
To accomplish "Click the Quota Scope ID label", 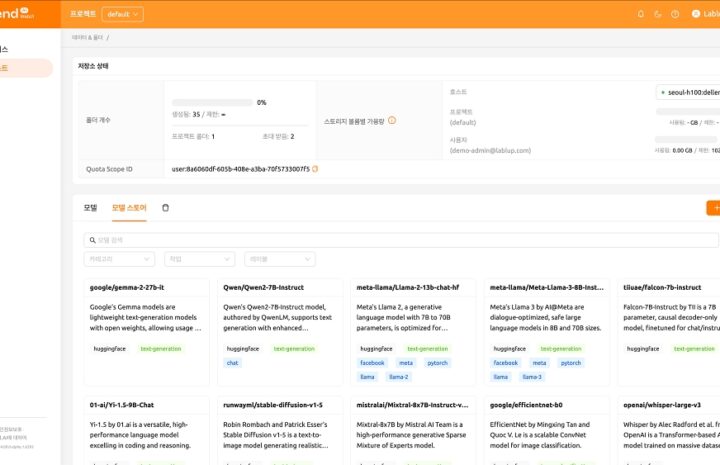I will [x=109, y=169].
